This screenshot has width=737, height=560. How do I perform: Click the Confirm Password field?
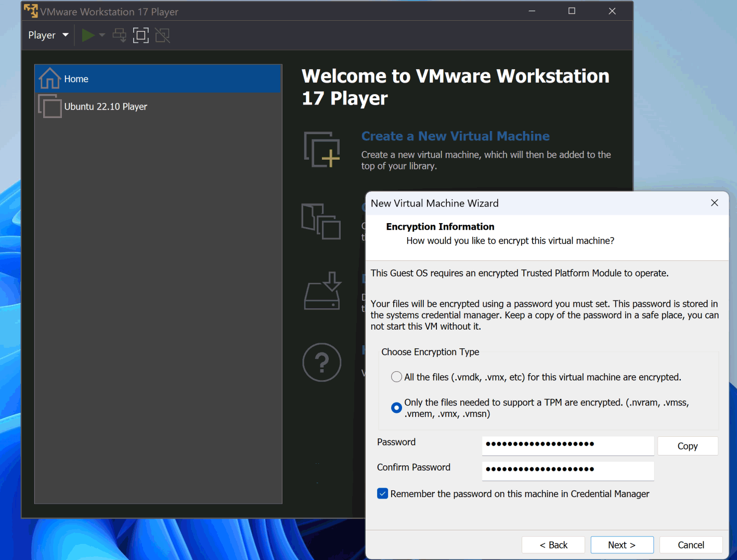coord(567,470)
